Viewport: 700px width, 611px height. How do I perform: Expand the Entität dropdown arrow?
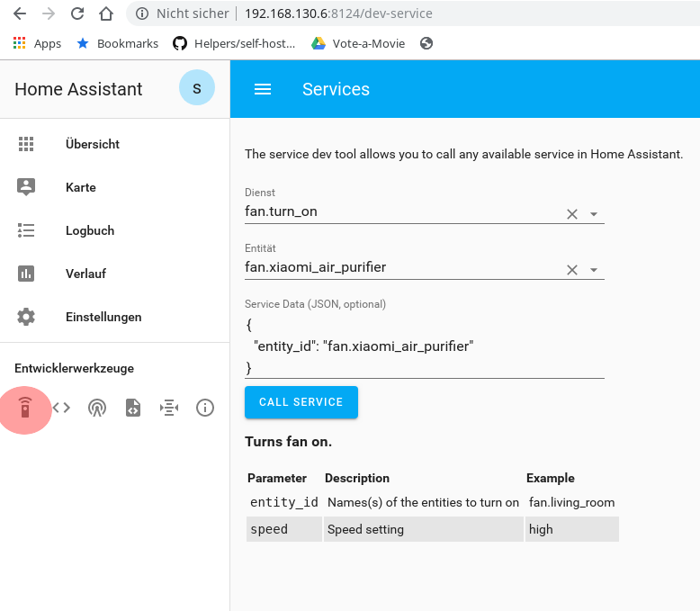click(594, 270)
